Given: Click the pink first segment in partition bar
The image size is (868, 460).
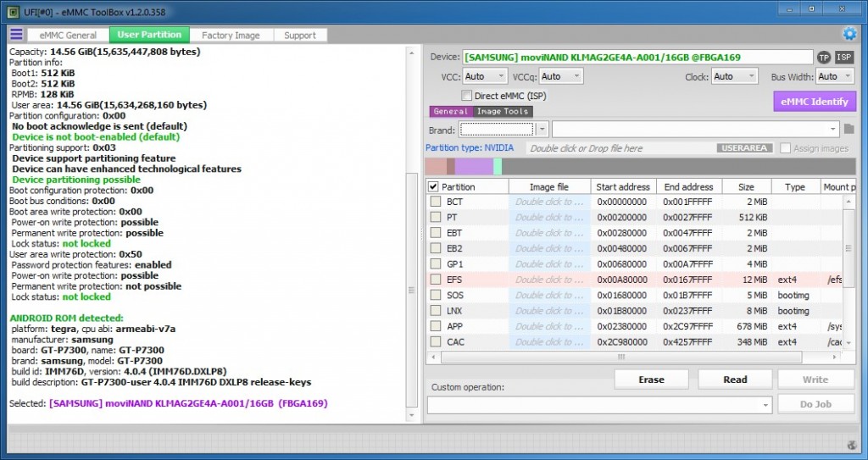Looking at the screenshot, I should (x=437, y=167).
